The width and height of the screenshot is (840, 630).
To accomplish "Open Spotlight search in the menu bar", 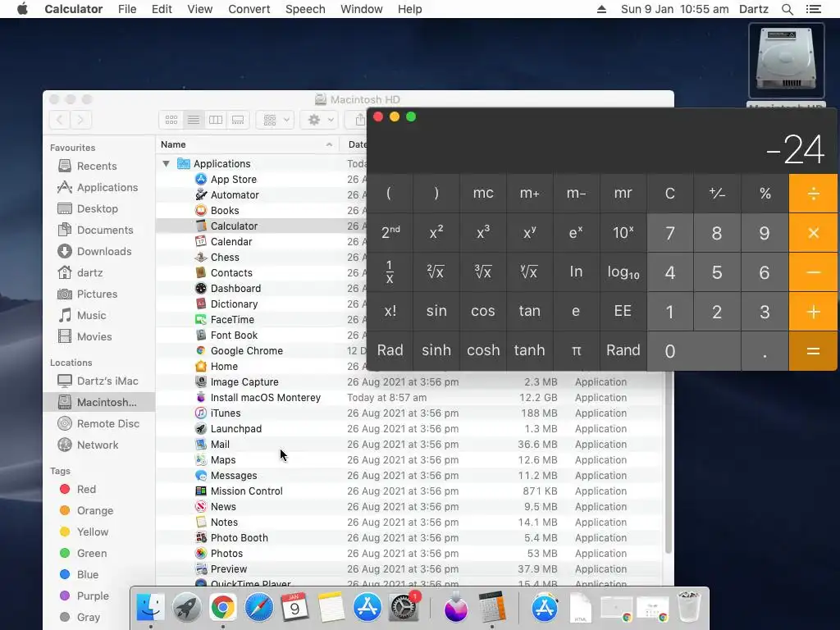I will 787,9.
